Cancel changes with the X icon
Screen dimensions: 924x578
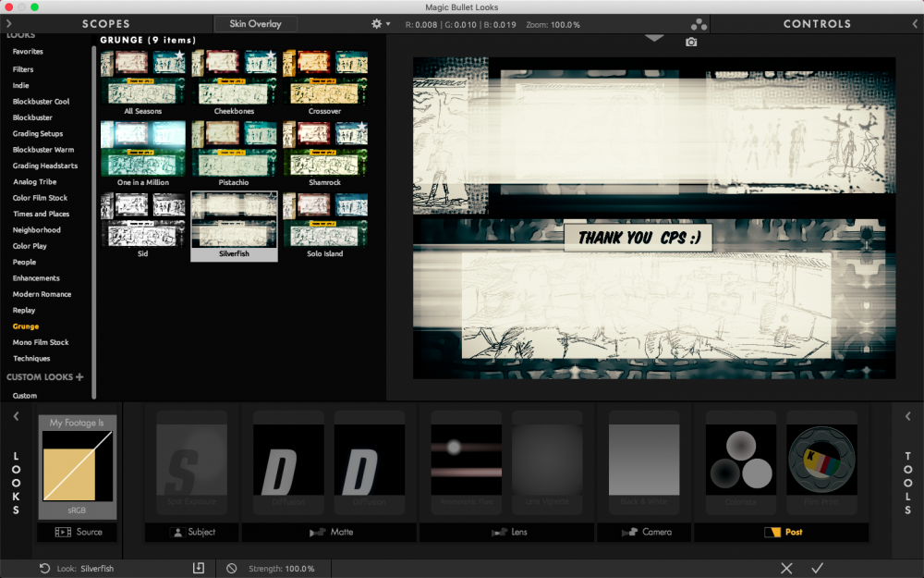click(786, 568)
